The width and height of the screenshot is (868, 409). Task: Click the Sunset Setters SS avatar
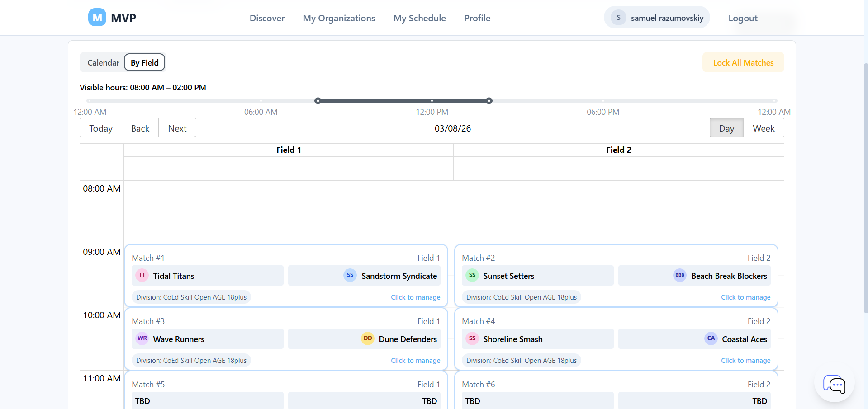[x=472, y=275]
